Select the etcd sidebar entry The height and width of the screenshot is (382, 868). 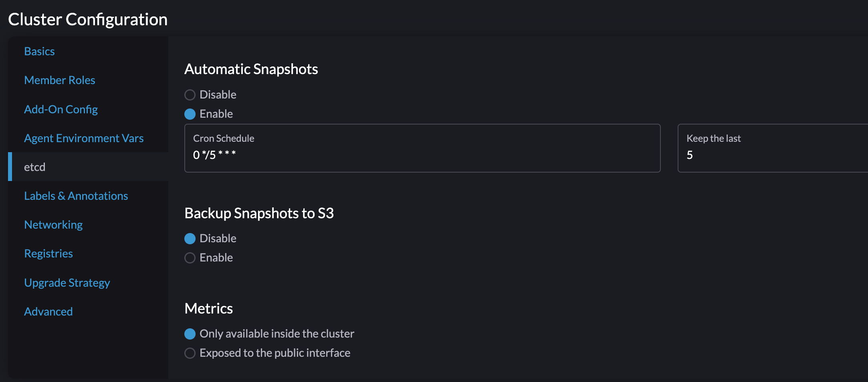pos(35,167)
